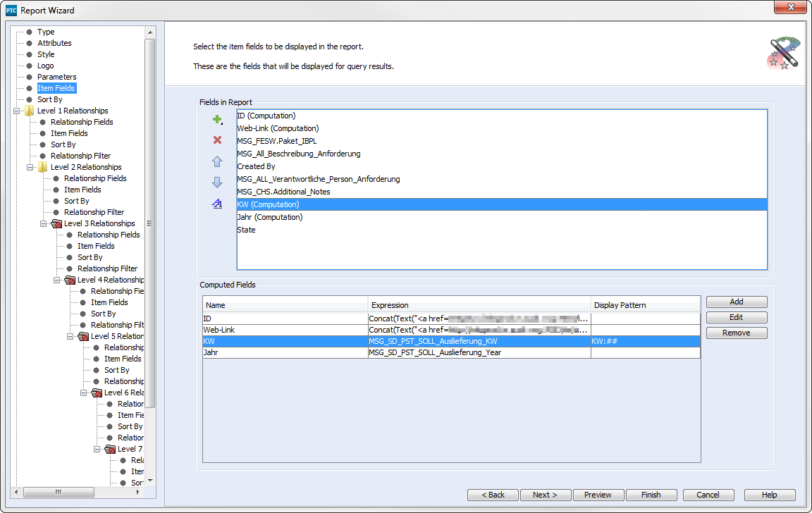This screenshot has height=513, width=812.
Task: Click the Level 1 Relationships folder icon
Action: pos(29,111)
